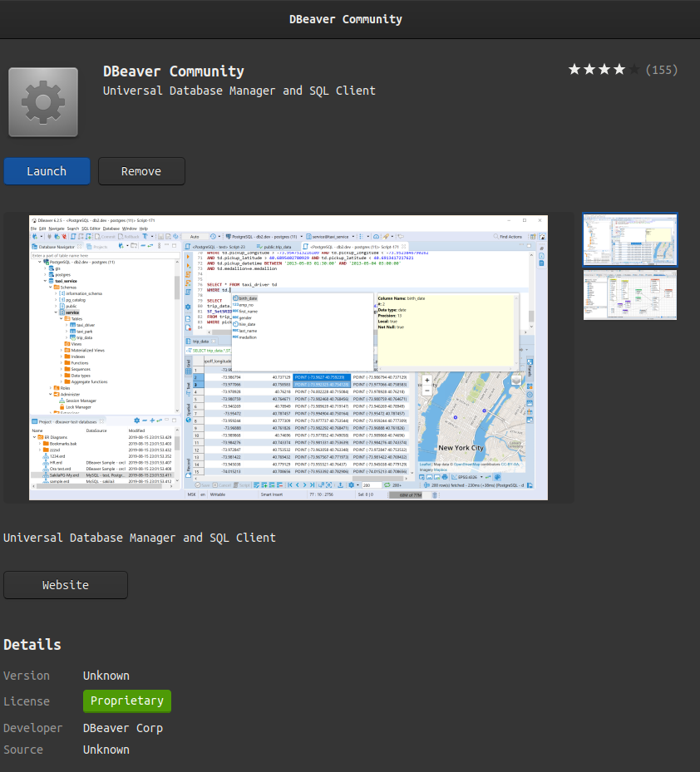Click the green Proprietary license badge
The height and width of the screenshot is (772, 700).
127,701
